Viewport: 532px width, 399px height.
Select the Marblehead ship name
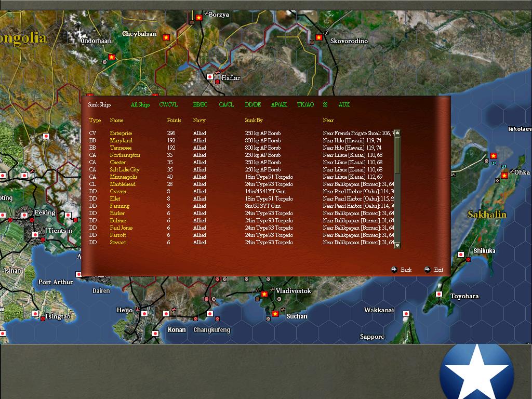123,184
